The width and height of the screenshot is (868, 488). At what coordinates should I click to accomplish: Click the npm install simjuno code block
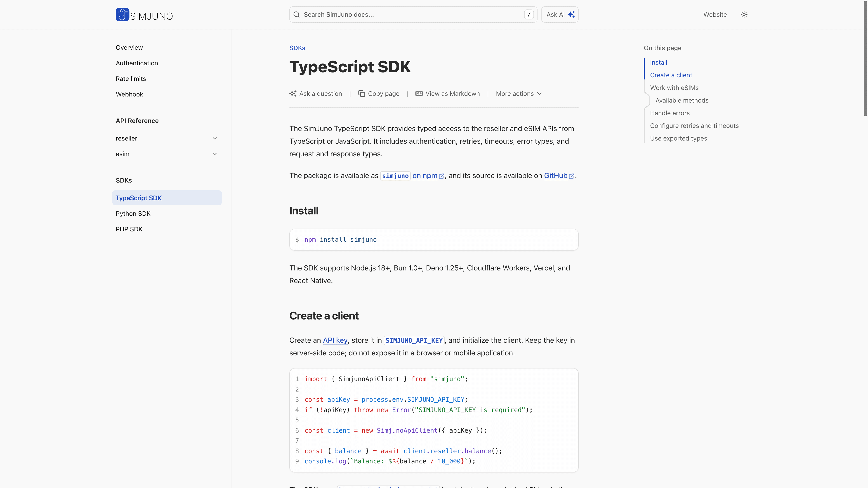[434, 240]
